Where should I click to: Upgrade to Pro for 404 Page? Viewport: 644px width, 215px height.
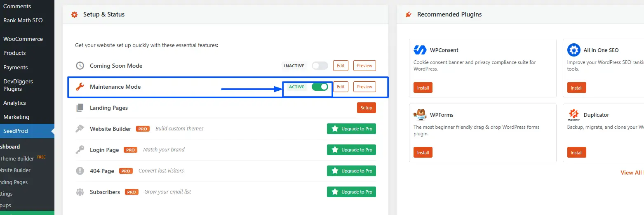351,171
